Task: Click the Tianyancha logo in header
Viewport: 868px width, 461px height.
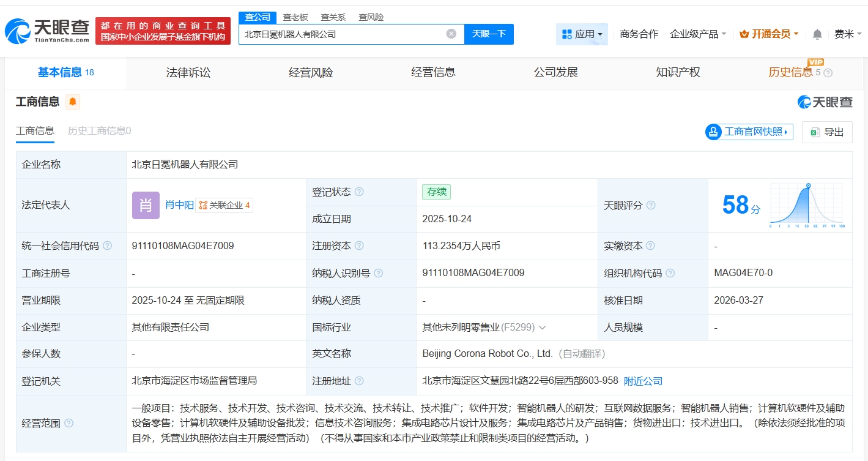Action: click(47, 31)
